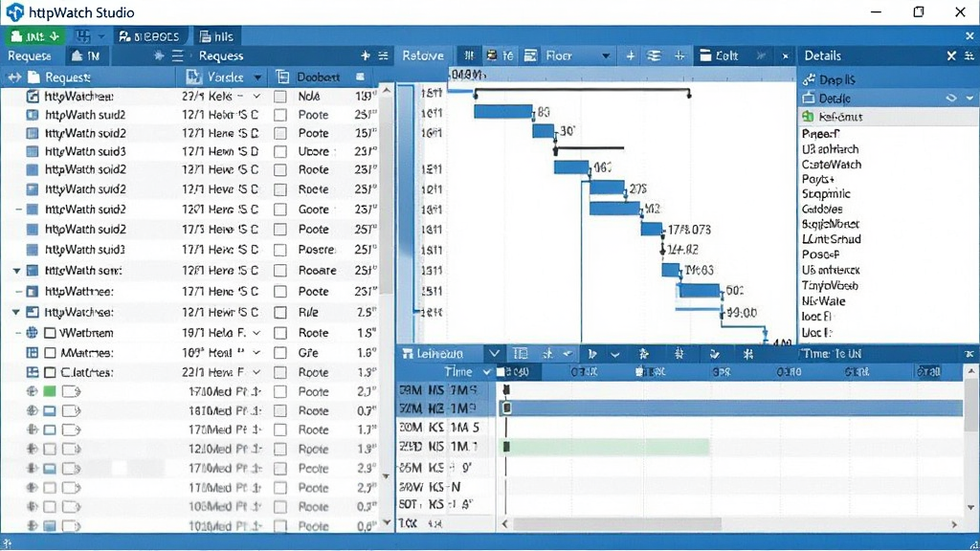Click the green 'INt' download button
Image resolution: width=980 pixels, height=551 pixels.
pos(35,36)
